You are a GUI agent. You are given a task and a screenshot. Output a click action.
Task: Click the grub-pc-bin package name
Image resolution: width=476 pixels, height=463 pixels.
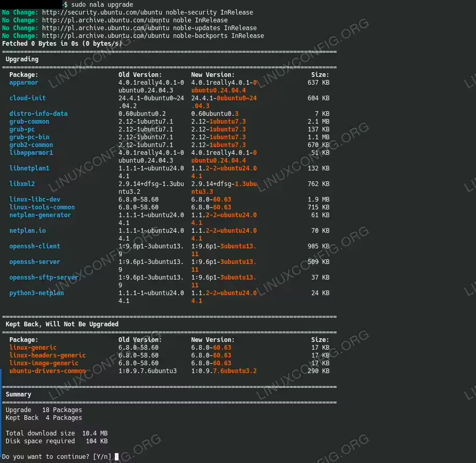29,137
